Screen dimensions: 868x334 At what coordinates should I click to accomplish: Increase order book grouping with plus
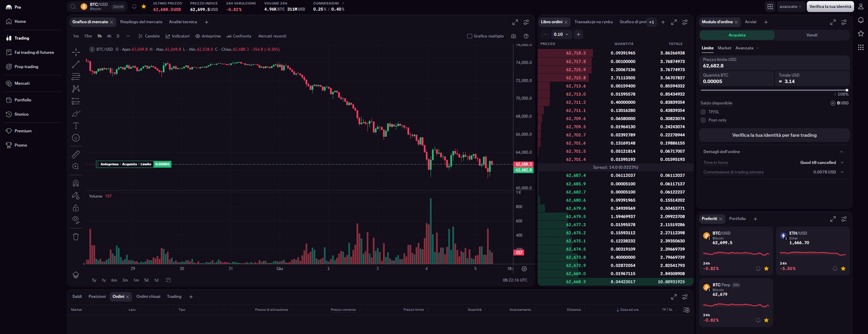coord(578,34)
